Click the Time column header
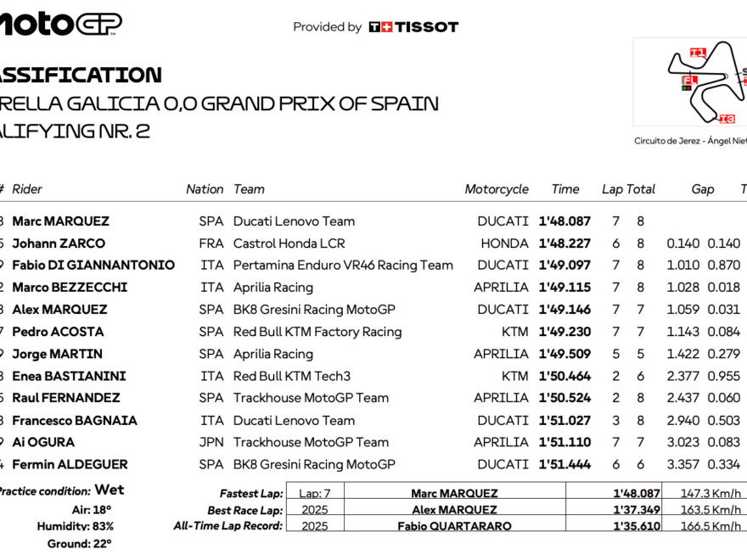Viewport: 747px width, 560px height. pyautogui.click(x=565, y=189)
